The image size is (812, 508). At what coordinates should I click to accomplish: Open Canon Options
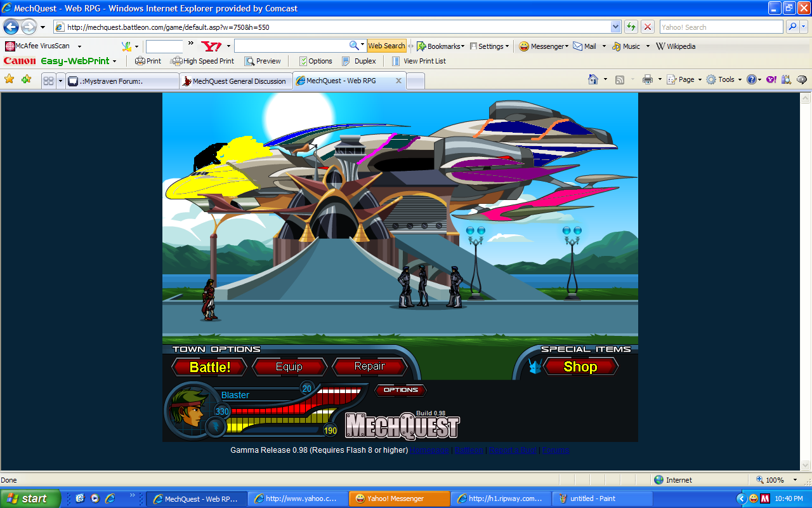click(315, 61)
